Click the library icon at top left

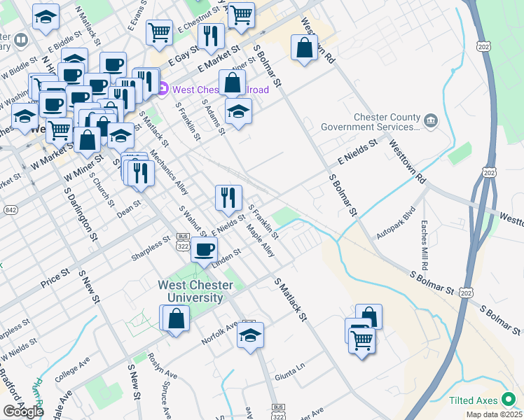[x=22, y=41]
